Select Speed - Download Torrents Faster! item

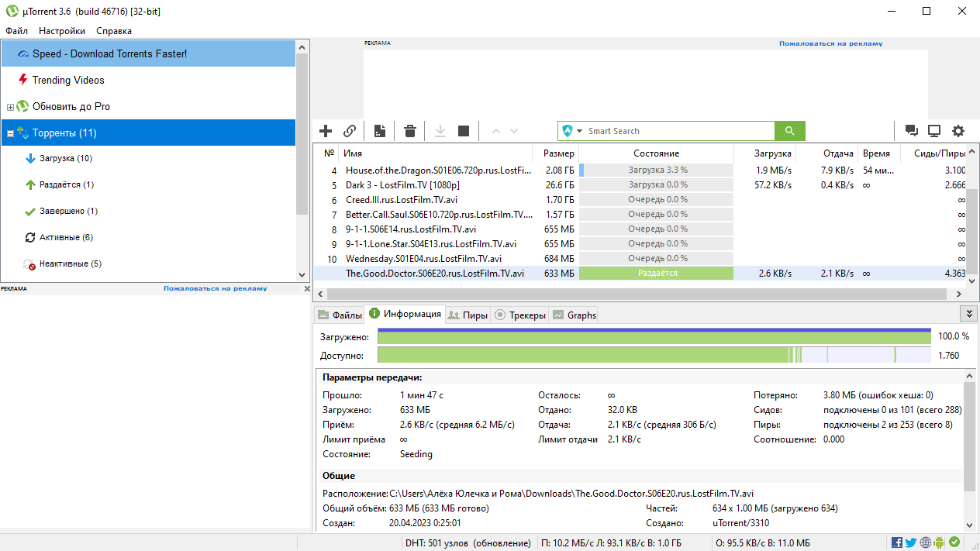coord(148,53)
